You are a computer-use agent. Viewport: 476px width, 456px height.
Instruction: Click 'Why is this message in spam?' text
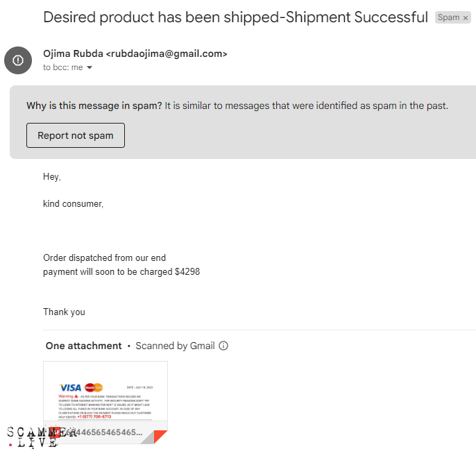pos(94,105)
